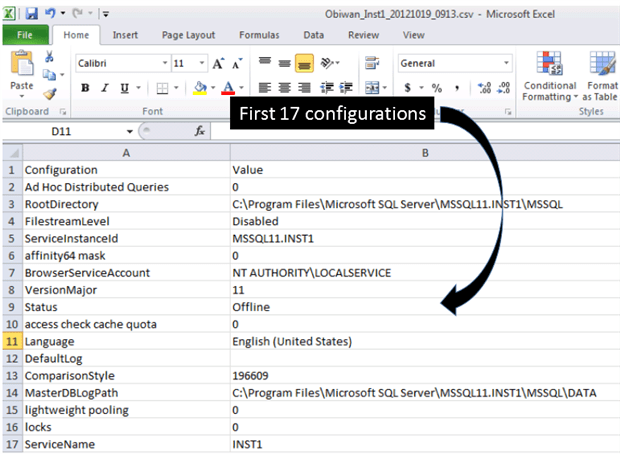The height and width of the screenshot is (454, 620).
Task: Toggle Italic formatting
Action: [x=104, y=88]
